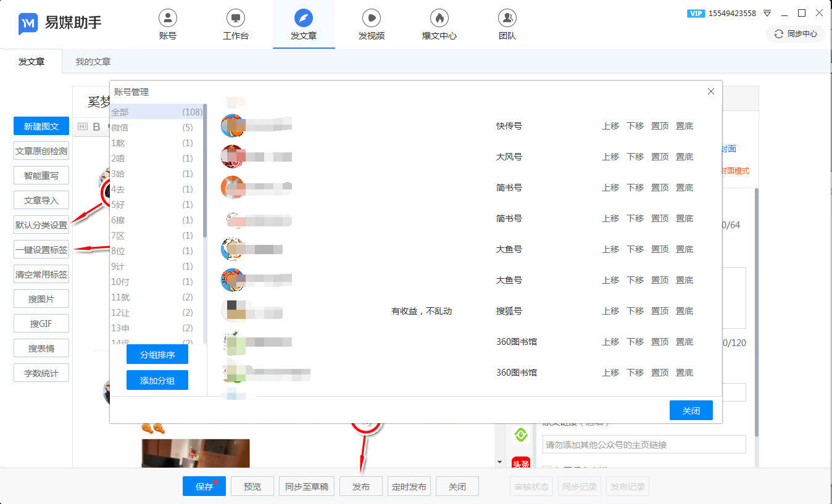Select the green eye platform icon

[x=521, y=436]
